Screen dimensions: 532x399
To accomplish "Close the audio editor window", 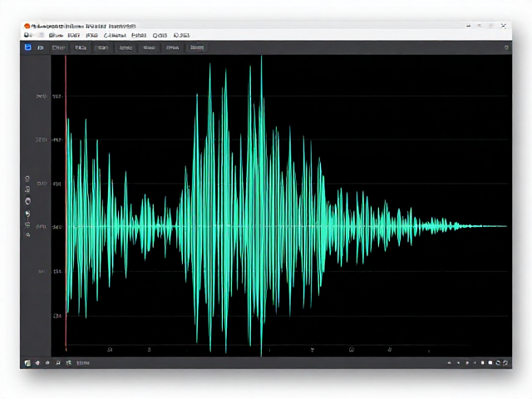I will [x=504, y=26].
